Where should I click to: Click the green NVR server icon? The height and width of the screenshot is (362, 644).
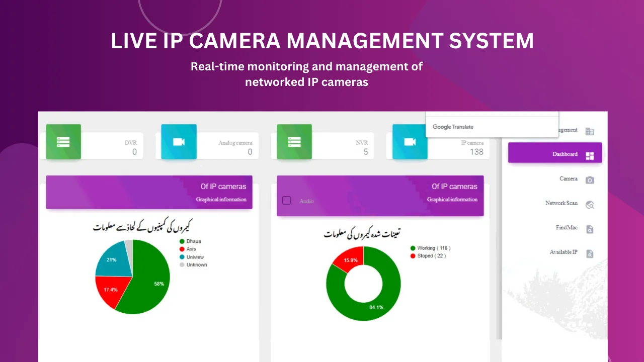(x=294, y=142)
